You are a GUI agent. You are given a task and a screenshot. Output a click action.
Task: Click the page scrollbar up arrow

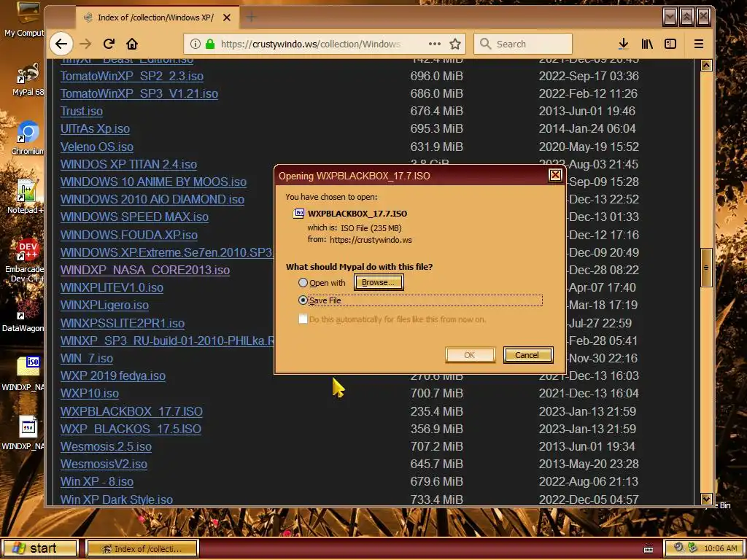(x=706, y=65)
